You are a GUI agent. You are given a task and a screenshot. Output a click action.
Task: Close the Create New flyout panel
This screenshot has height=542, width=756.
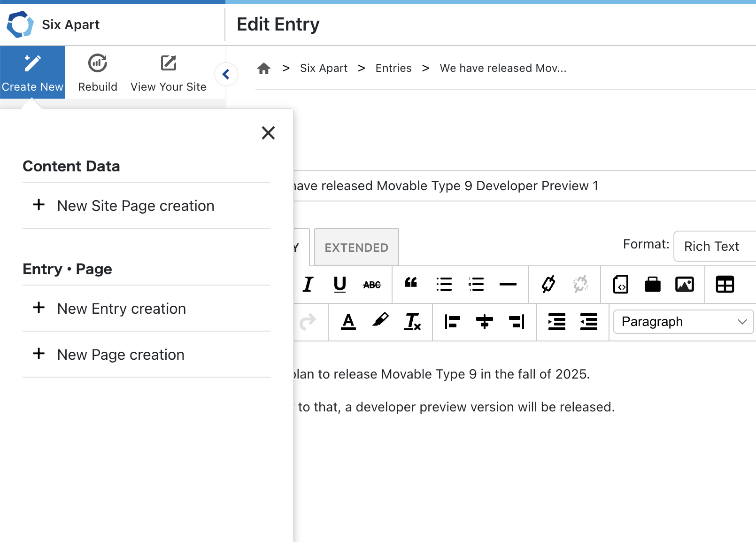[x=268, y=133]
